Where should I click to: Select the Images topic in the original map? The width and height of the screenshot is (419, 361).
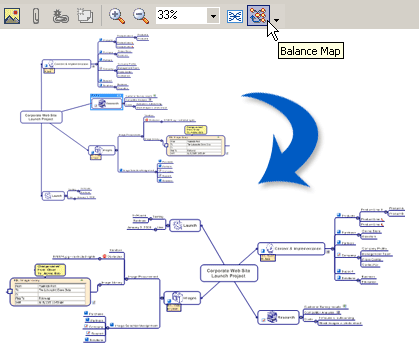click(102, 150)
